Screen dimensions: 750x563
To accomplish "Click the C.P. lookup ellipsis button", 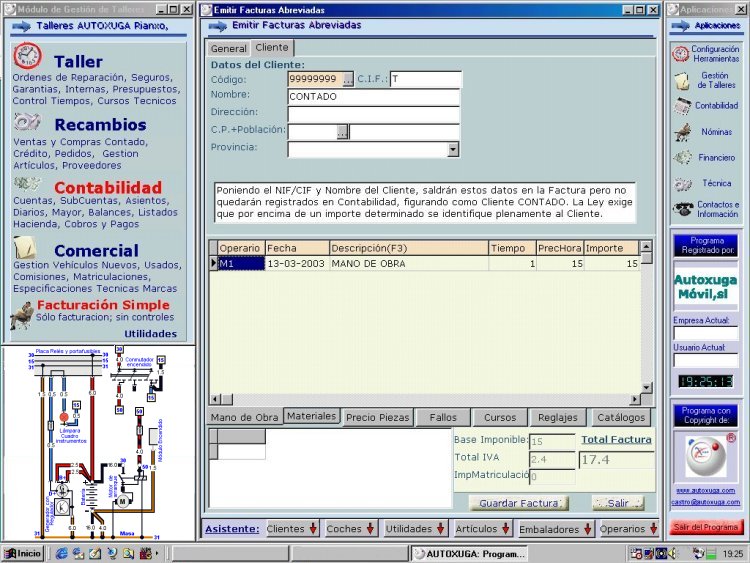I will [342, 132].
